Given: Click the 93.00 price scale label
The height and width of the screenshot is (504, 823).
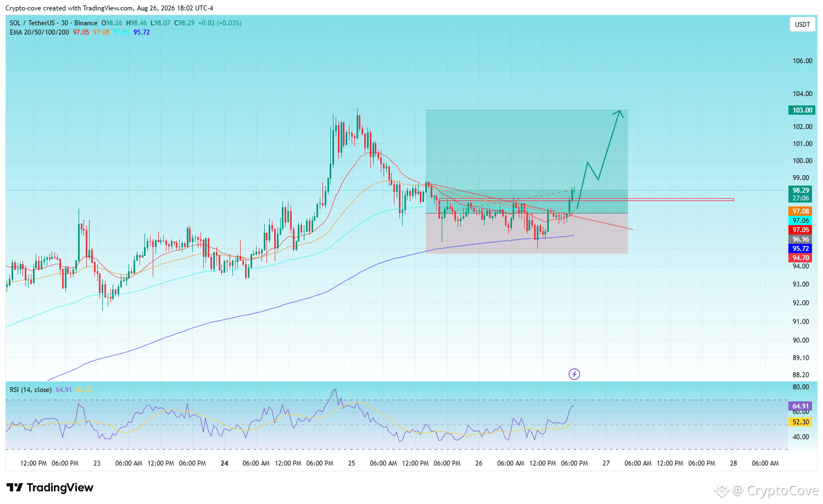Looking at the screenshot, I should (801, 284).
